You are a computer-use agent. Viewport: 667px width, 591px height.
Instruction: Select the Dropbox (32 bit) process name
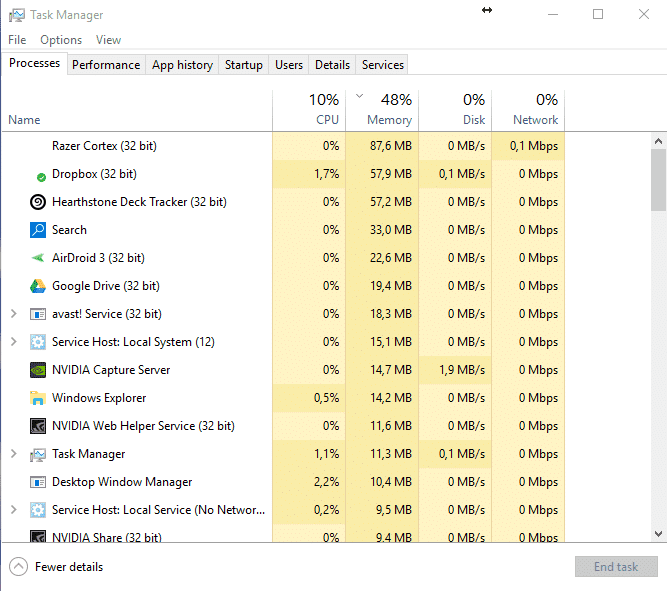point(94,174)
